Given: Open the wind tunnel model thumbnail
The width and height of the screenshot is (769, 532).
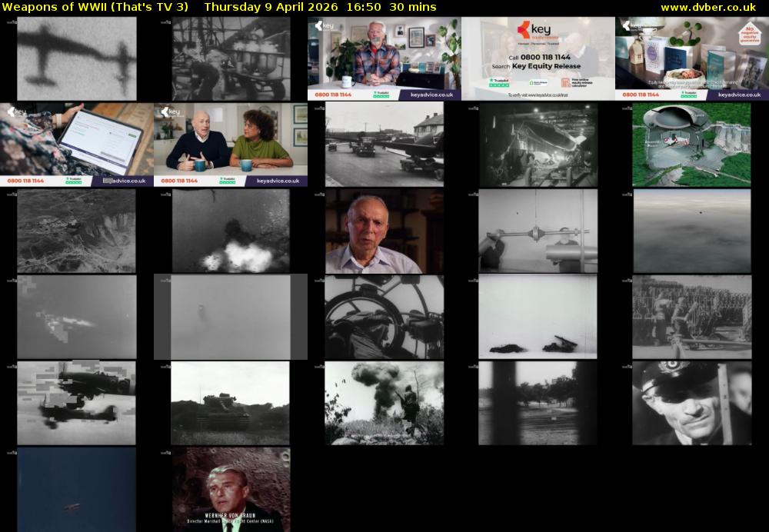Looking at the screenshot, I should coord(538,231).
